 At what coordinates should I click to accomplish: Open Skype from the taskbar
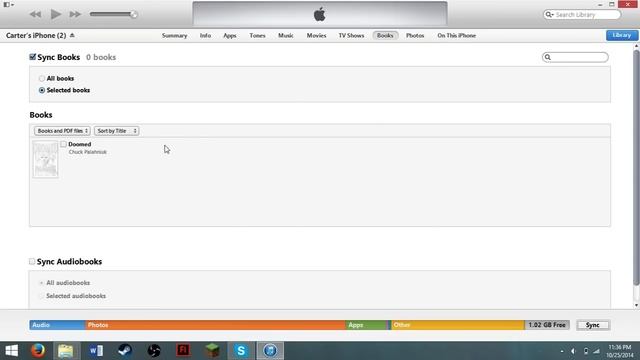click(x=241, y=351)
